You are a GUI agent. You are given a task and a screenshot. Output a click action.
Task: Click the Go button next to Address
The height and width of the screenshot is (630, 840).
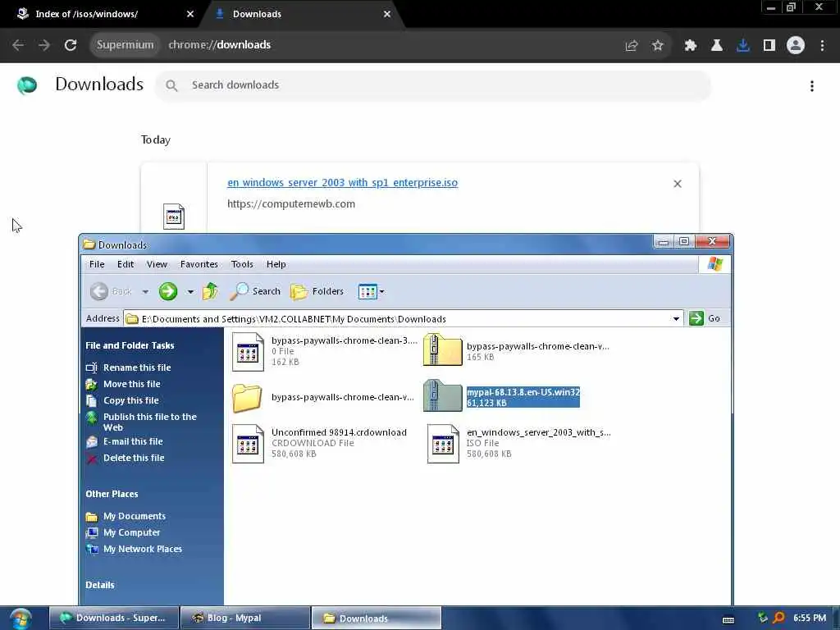[x=705, y=318]
